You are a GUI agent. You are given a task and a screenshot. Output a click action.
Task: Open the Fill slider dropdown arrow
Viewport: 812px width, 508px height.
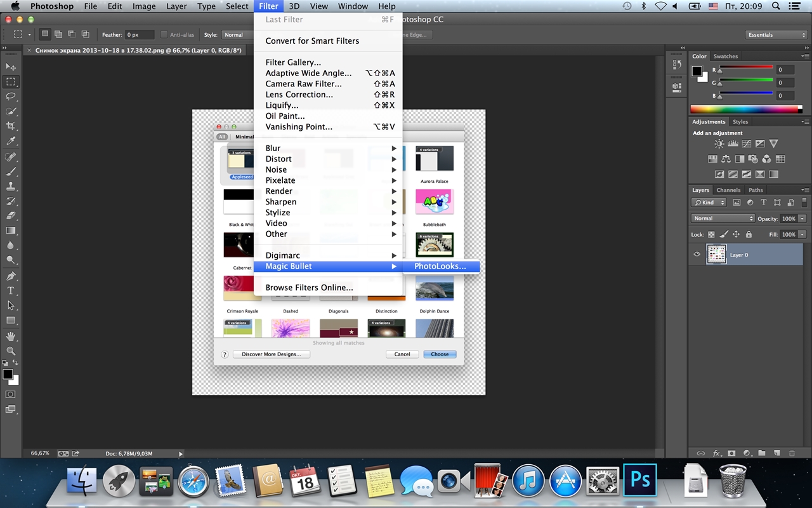coord(802,234)
